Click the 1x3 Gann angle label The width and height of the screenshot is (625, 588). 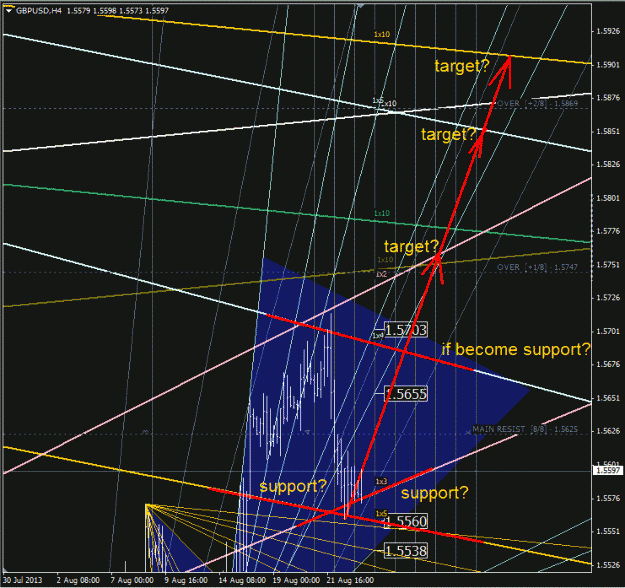pos(381,481)
